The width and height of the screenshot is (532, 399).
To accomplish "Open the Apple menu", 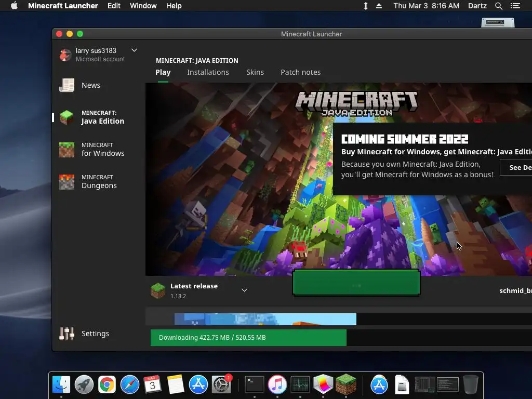I will (14, 6).
